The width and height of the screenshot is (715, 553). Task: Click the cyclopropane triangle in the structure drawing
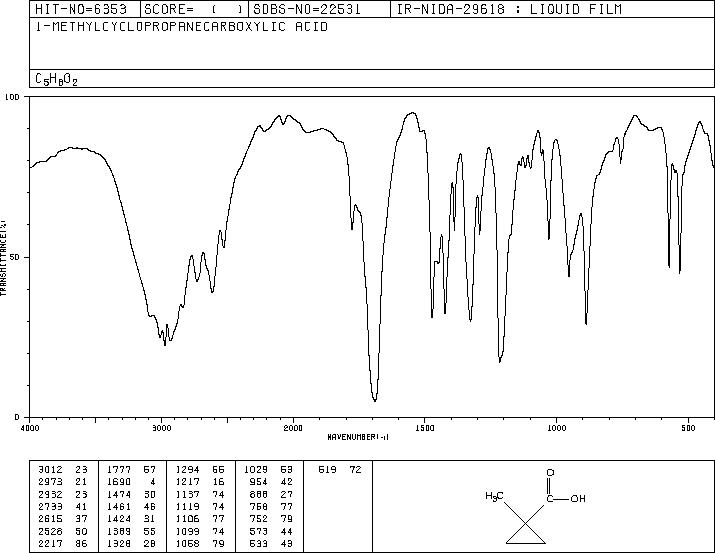pos(526,533)
